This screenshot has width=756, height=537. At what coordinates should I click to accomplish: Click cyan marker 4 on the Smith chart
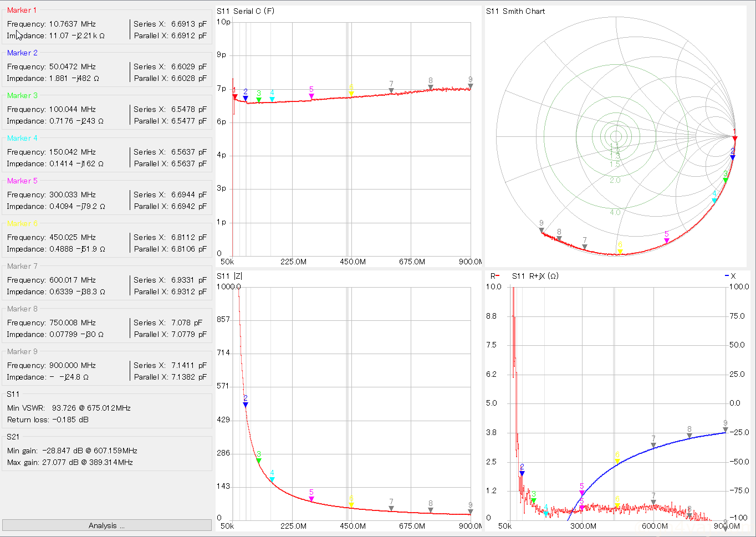tap(714, 200)
